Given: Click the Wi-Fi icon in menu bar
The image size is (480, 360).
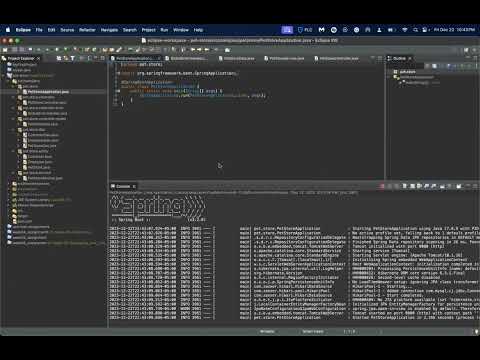Looking at the screenshot, I should click(x=405, y=30).
